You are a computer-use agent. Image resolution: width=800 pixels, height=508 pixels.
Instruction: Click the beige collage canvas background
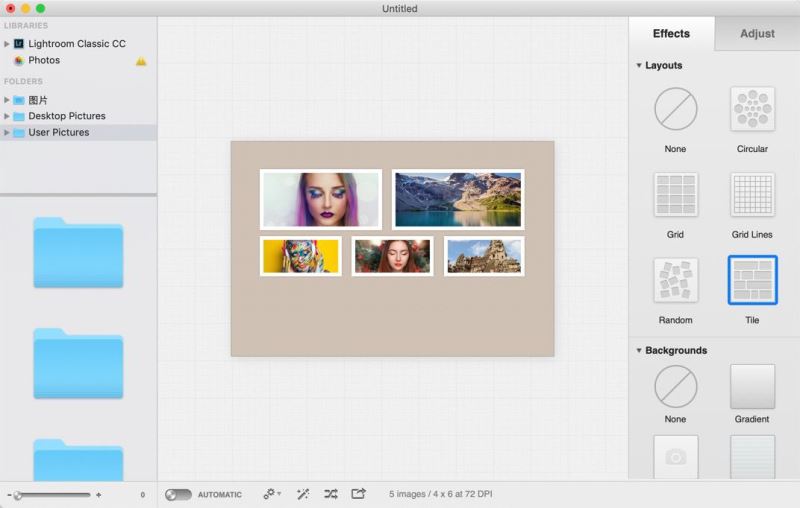(x=392, y=316)
